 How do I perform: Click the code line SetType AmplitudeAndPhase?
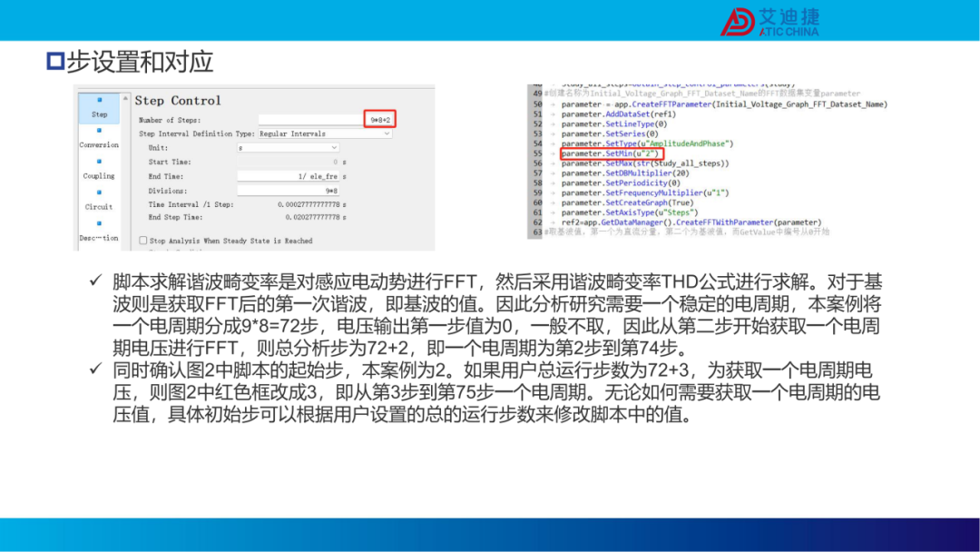click(648, 143)
